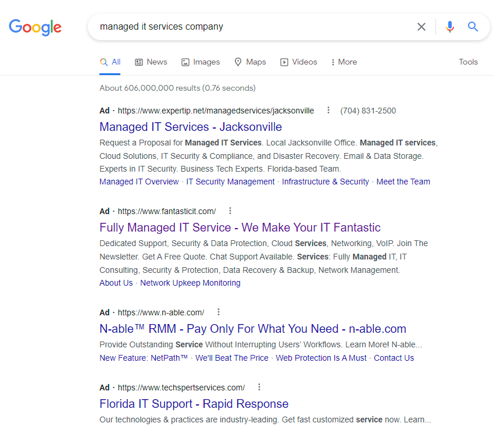Open the Maps results tab
Image resolution: width=493 pixels, height=448 pixels.
[x=250, y=62]
